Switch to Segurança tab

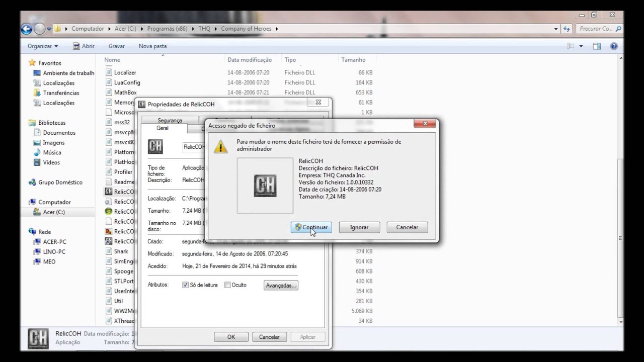point(170,120)
